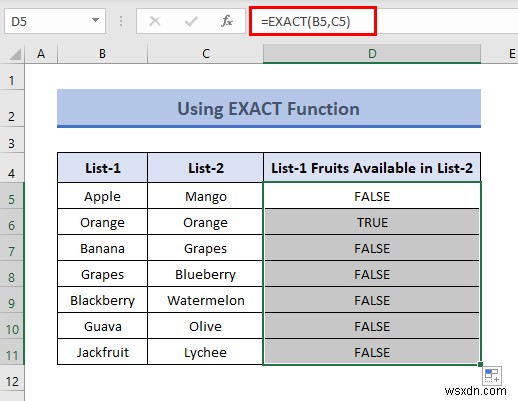Select the 'Jackfruit' cell
518x401 pixels.
(102, 352)
